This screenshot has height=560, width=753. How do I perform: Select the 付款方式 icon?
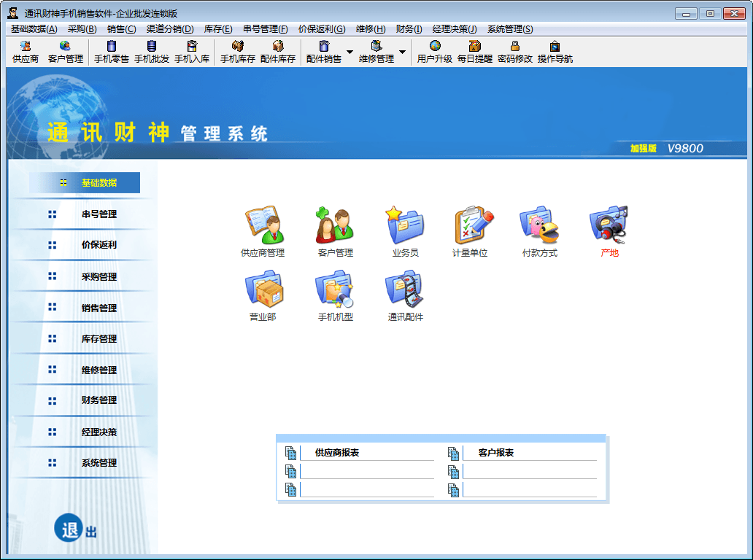pos(539,225)
